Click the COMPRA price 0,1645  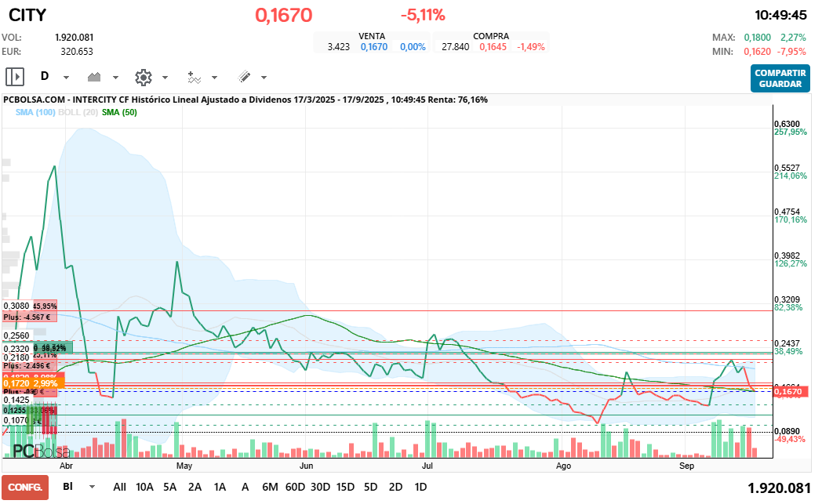click(493, 46)
